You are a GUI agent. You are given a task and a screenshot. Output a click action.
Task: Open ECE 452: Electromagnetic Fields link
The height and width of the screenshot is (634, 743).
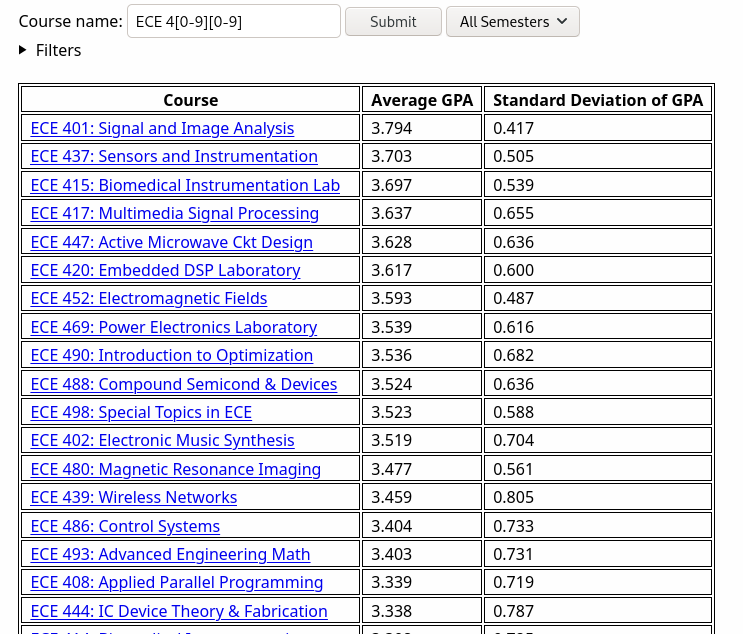click(149, 298)
